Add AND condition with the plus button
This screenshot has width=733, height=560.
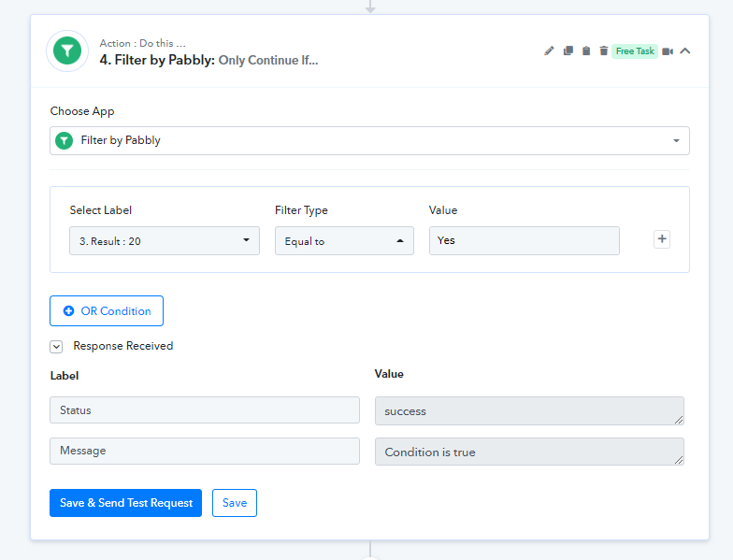click(x=662, y=239)
